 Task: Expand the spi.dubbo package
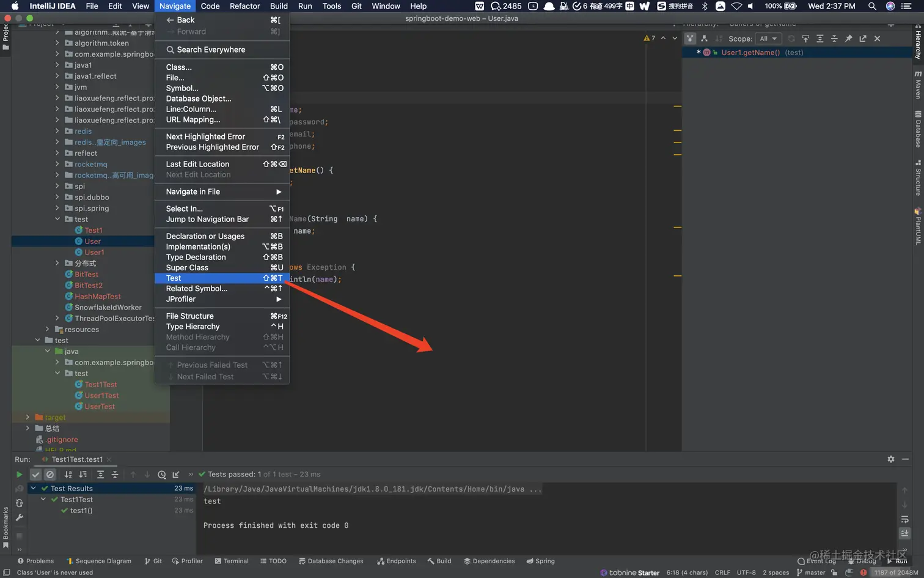tap(57, 198)
